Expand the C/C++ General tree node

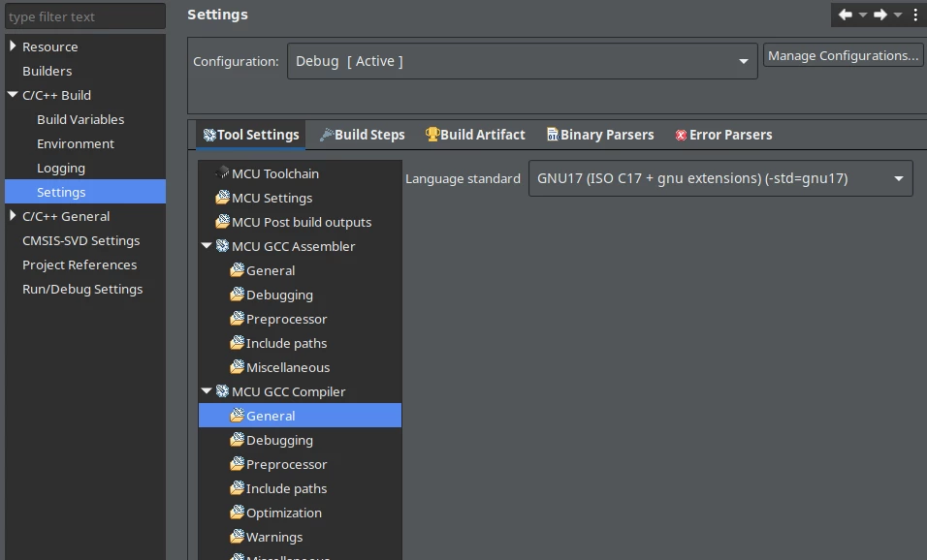13,216
